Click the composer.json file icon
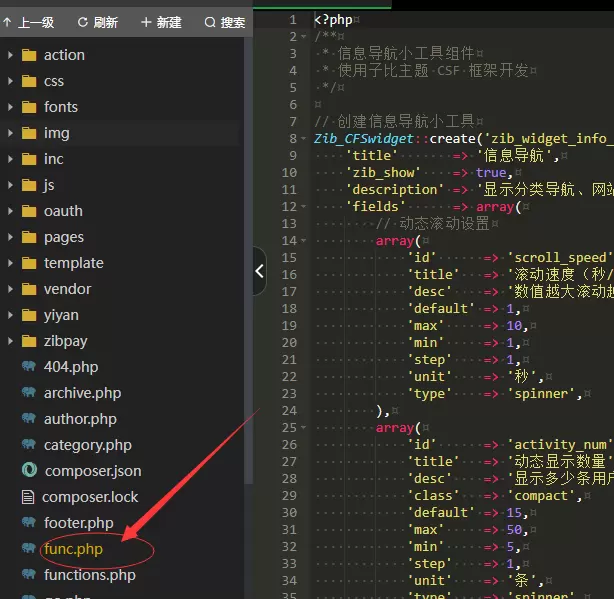The width and height of the screenshot is (614, 599). coord(29,470)
